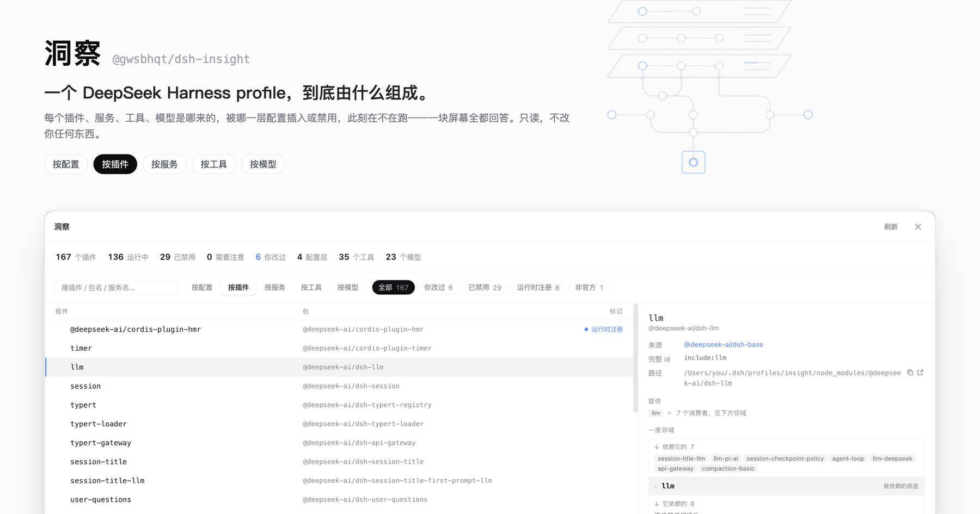
Task: Select the typert plugin row
Action: pos(339,405)
